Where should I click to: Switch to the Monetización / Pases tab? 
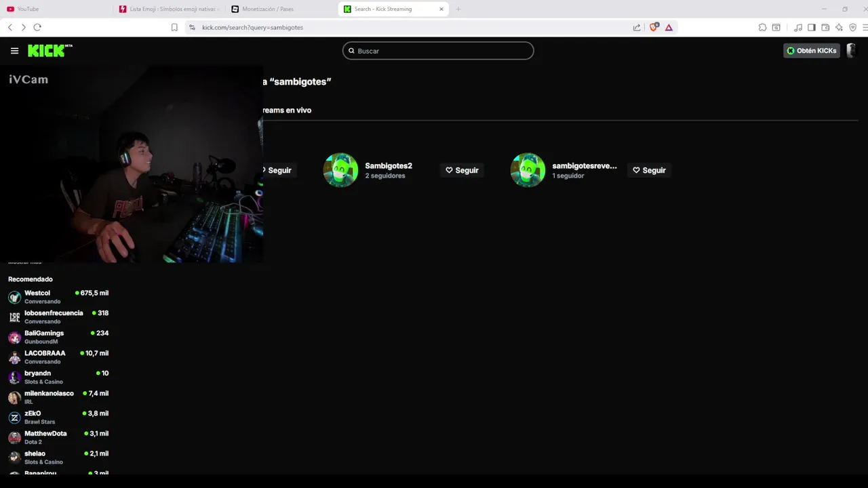click(281, 9)
